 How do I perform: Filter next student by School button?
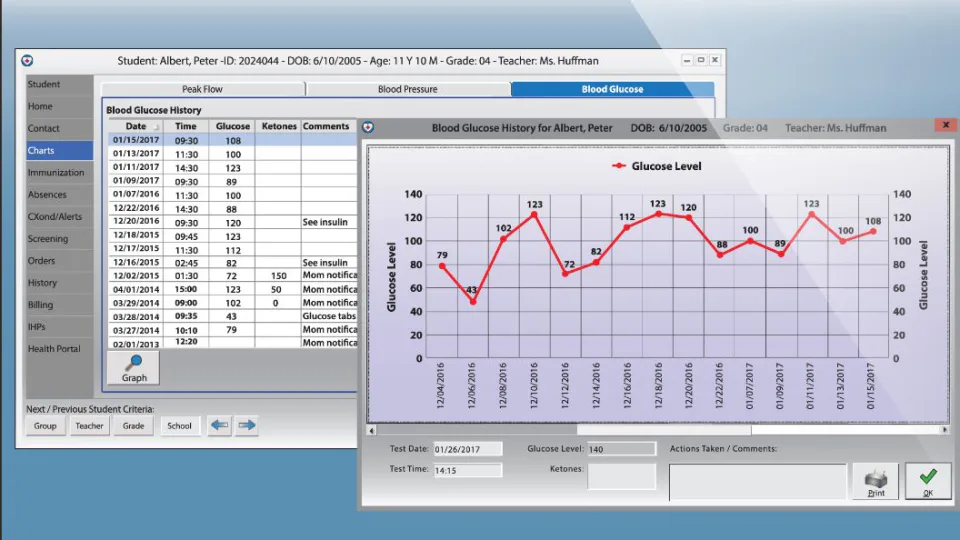[x=179, y=426]
